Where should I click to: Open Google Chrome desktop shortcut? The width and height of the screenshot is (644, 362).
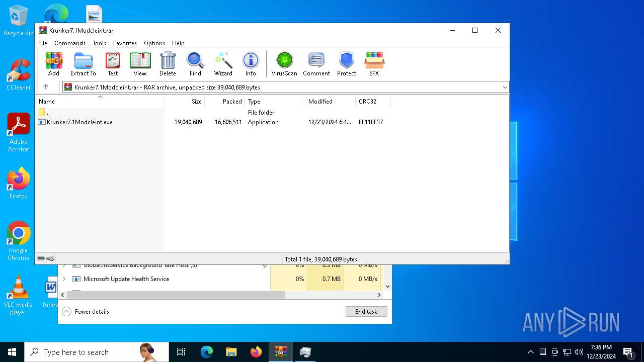(18, 241)
